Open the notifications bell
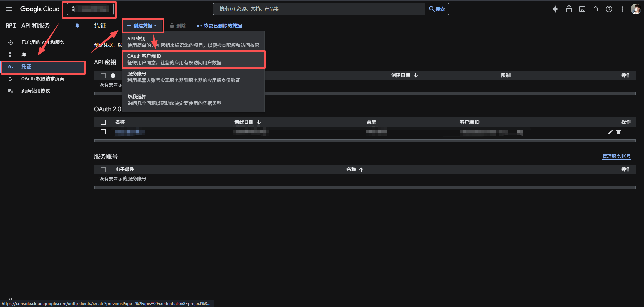This screenshot has width=644, height=307. pyautogui.click(x=595, y=9)
